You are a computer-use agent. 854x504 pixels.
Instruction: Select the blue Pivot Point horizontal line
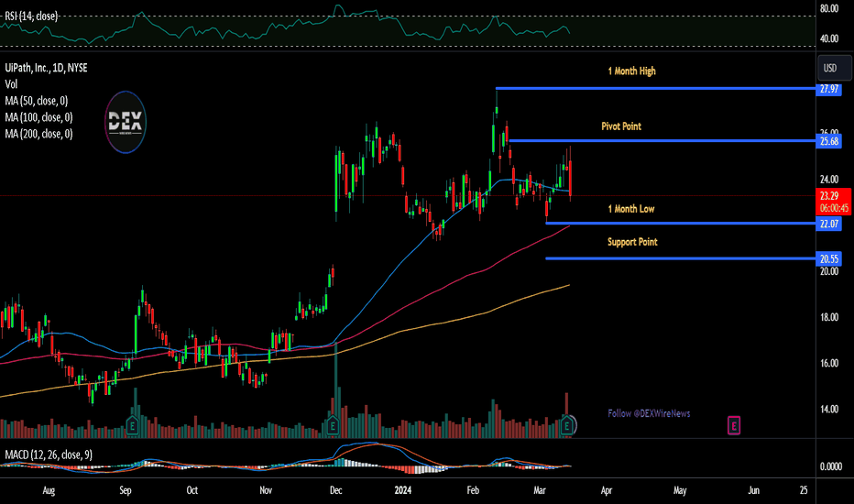coord(662,140)
